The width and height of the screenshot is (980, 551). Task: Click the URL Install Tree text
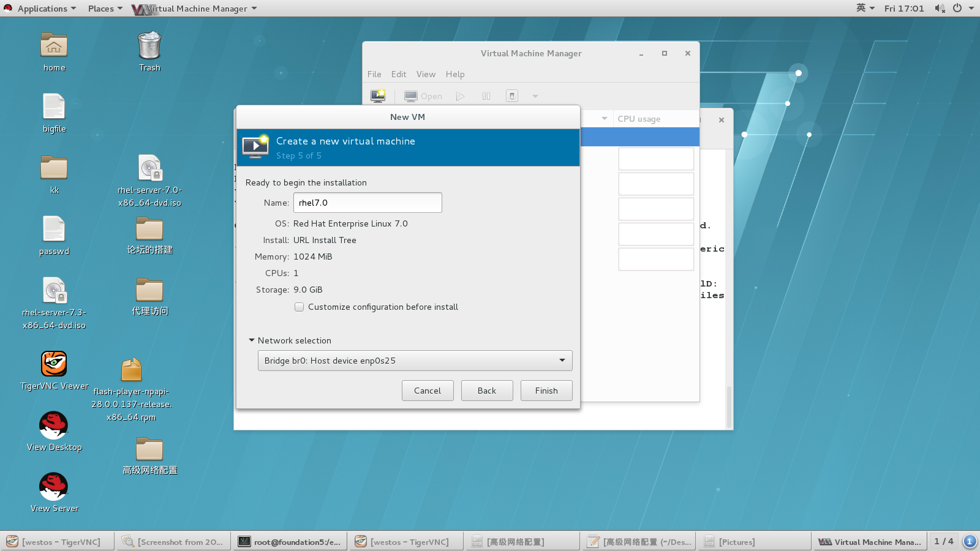click(325, 240)
